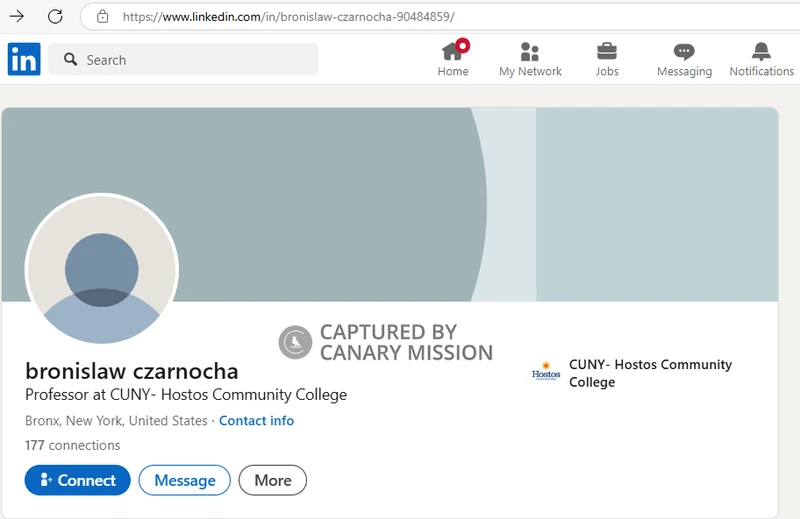Screen dimensions: 800x519
Task: Click the LinkedIn logo icon
Action: pyautogui.click(x=24, y=59)
